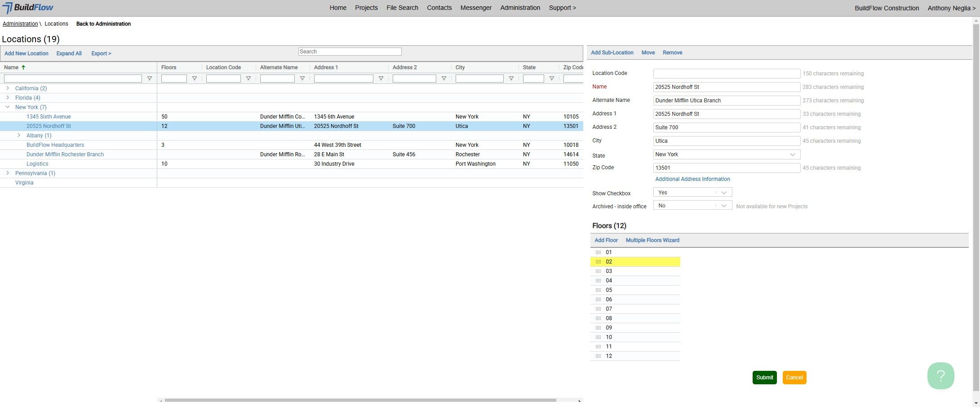Image resolution: width=980 pixels, height=409 pixels.
Task: Open the Projects menu item
Action: click(366, 8)
